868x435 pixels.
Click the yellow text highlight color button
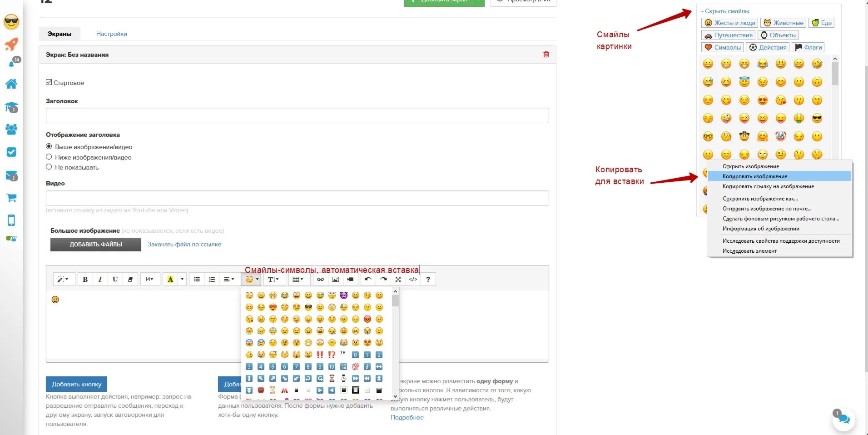[x=170, y=279]
